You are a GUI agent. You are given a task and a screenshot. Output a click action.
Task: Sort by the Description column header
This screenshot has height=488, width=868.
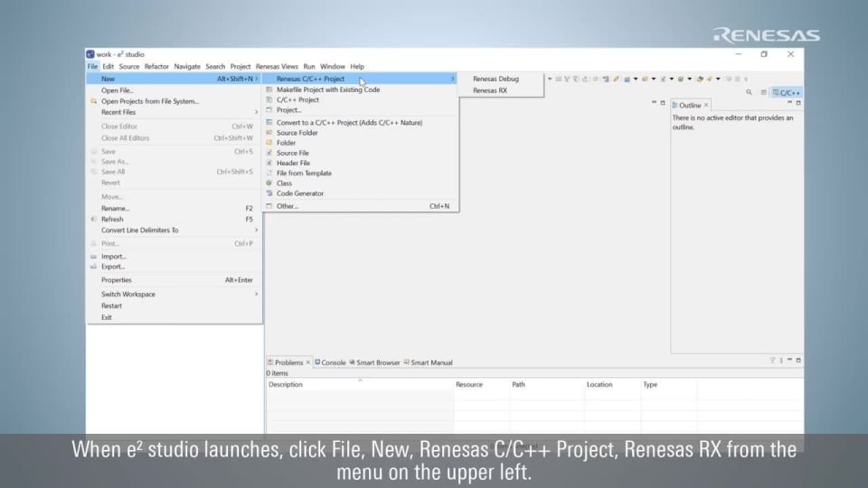click(x=359, y=385)
